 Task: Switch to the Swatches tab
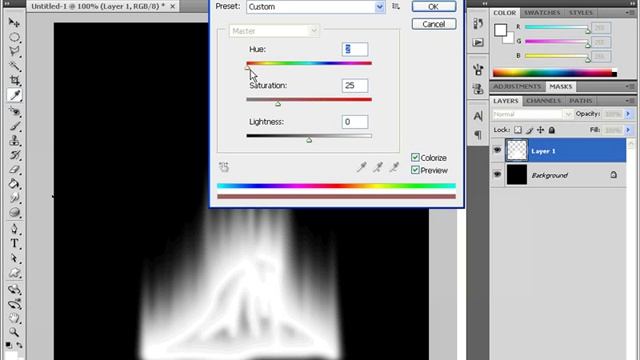pos(542,13)
